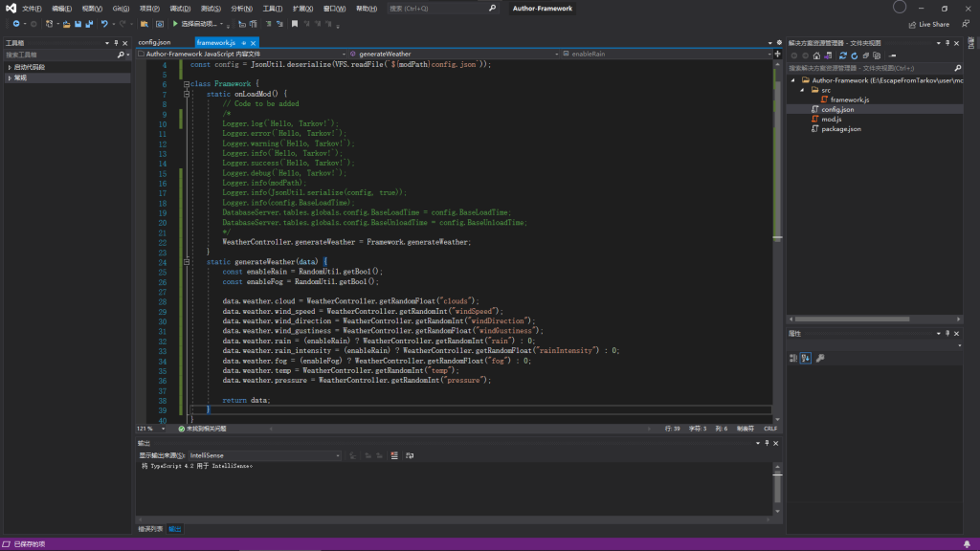Select config.json in Solution Explorer tree
The width and height of the screenshot is (980, 551).
837,109
